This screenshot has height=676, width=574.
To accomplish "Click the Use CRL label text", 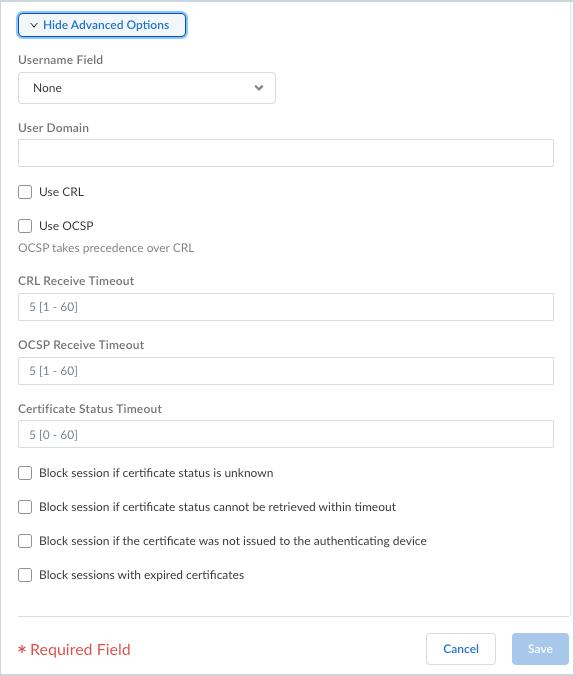I will coord(62,192).
